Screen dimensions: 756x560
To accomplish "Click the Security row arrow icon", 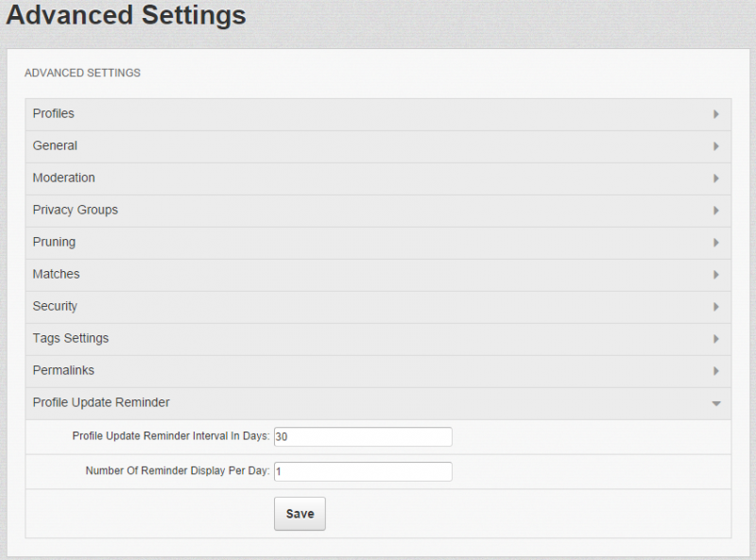I will click(716, 307).
